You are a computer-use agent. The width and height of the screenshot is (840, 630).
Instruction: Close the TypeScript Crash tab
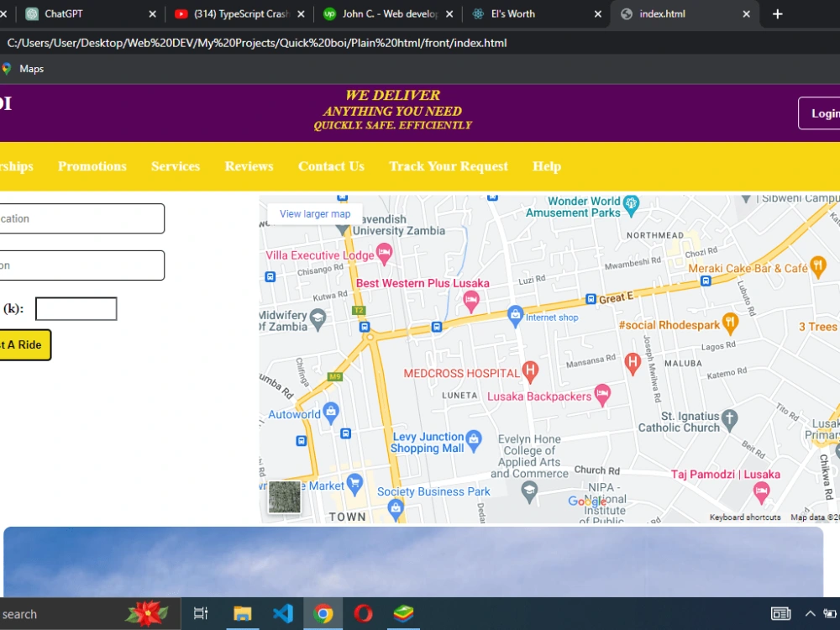point(301,14)
